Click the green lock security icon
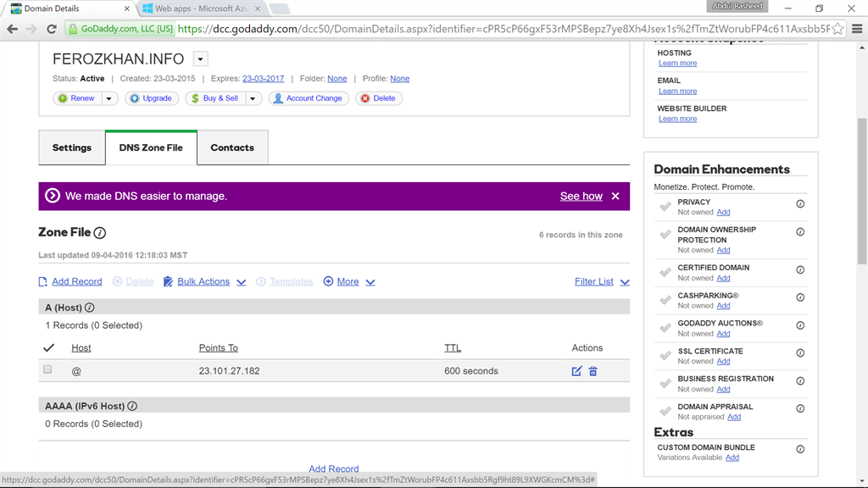 click(73, 29)
